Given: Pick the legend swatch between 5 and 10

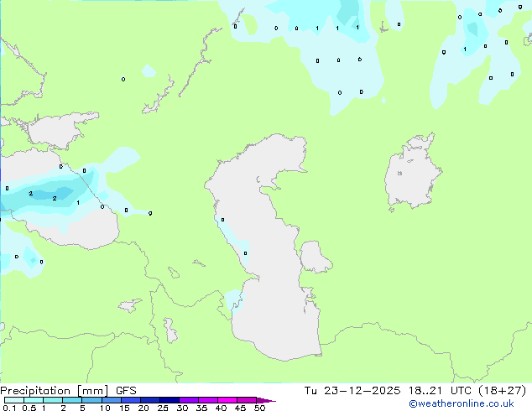Looking at the screenshot, I should pyautogui.click(x=91, y=400).
